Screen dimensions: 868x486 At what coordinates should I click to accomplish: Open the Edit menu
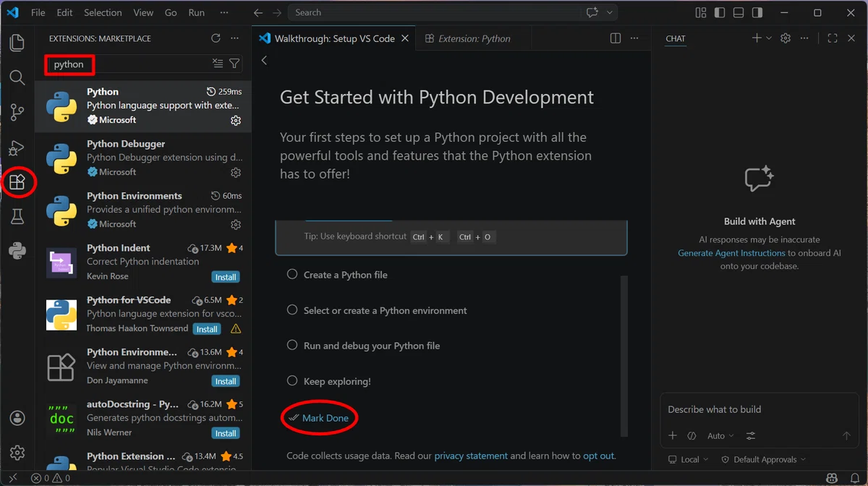(x=64, y=12)
